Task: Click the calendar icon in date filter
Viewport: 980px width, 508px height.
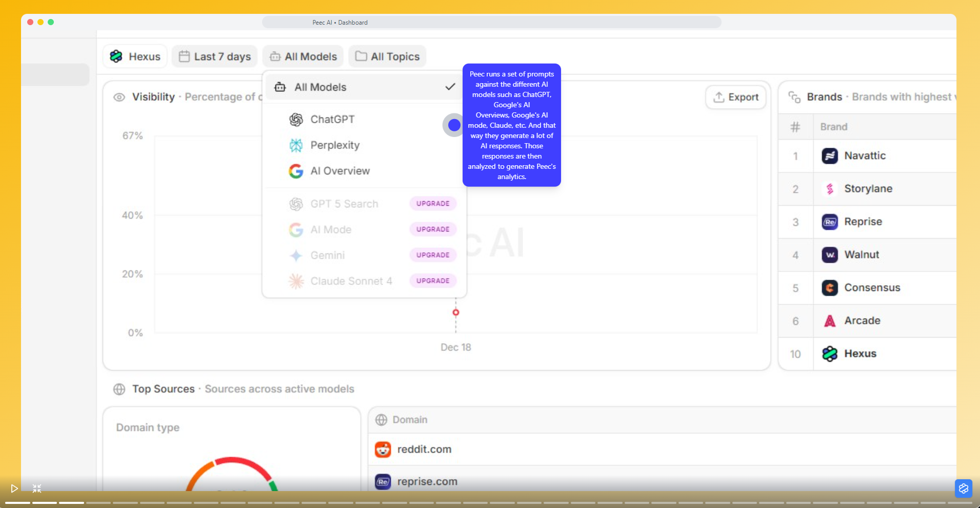Action: coord(184,56)
